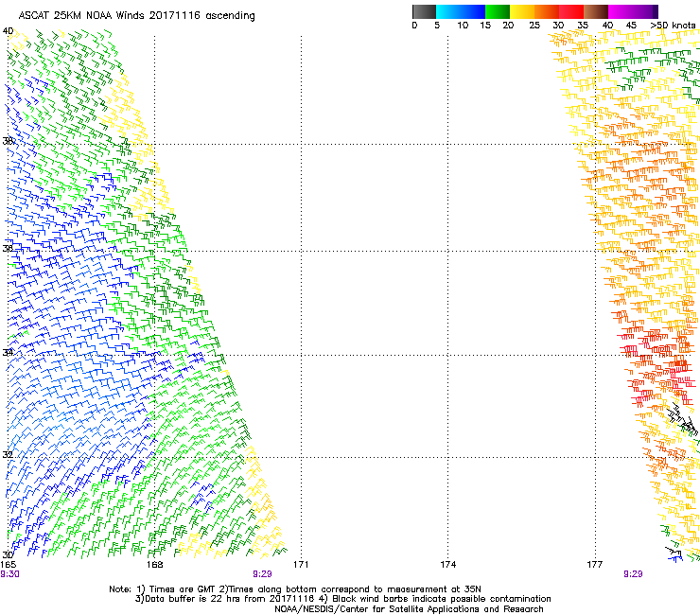Click 'Black wind barbs indicate possible contamination' note

(x=442, y=599)
